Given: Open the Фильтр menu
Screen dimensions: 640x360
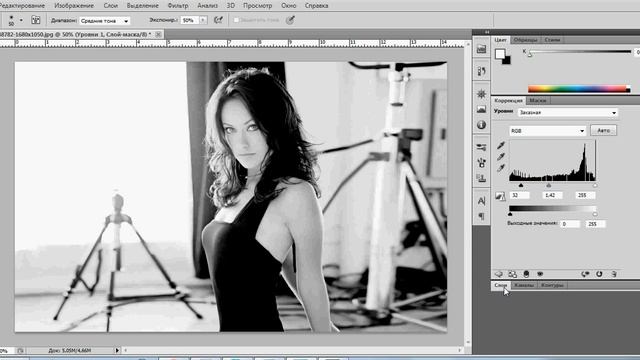Looking at the screenshot, I should (x=178, y=6).
